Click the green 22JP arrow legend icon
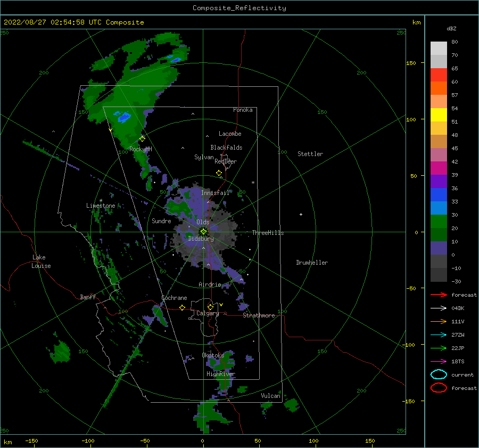 tap(439, 348)
